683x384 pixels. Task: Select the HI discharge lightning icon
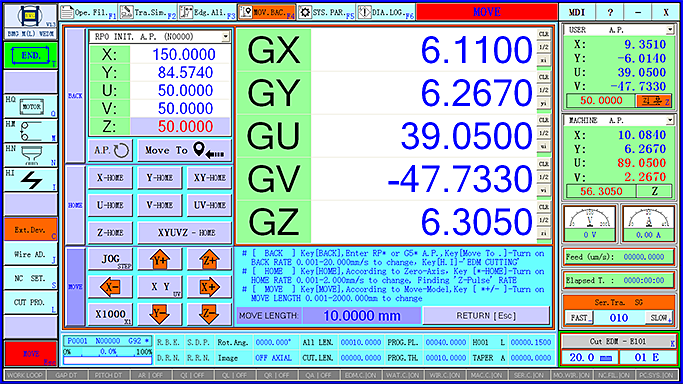coord(31,180)
